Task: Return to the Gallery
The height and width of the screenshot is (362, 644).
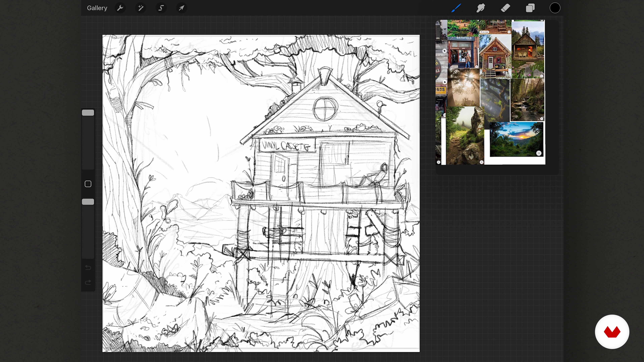Action: coord(97,8)
